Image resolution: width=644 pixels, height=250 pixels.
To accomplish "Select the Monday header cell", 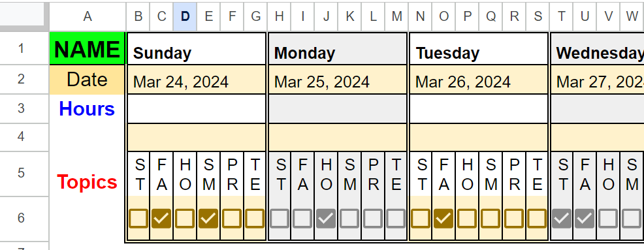I will tap(338, 48).
